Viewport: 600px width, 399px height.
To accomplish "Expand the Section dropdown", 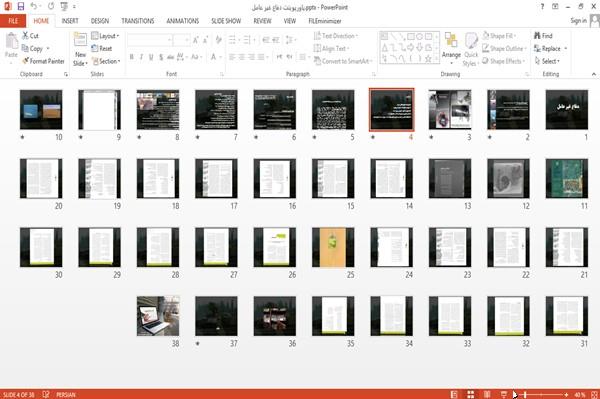I will 106,61.
